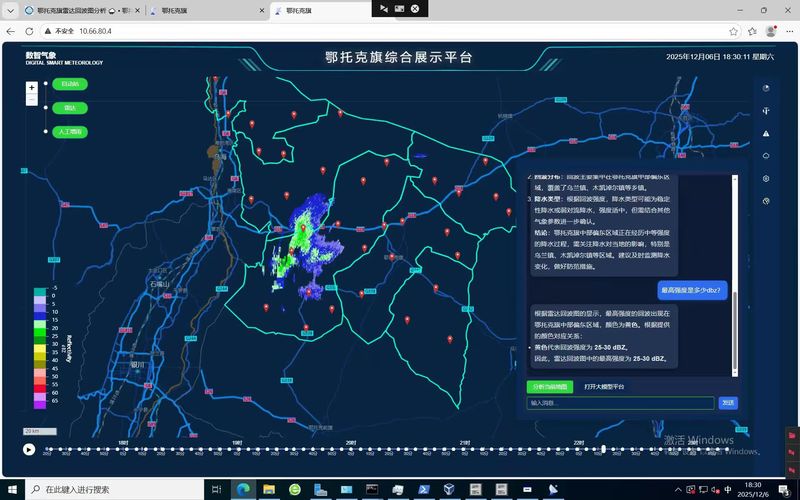Click the 20 km map scale bar
This screenshot has width=800, height=500.
tap(40, 432)
